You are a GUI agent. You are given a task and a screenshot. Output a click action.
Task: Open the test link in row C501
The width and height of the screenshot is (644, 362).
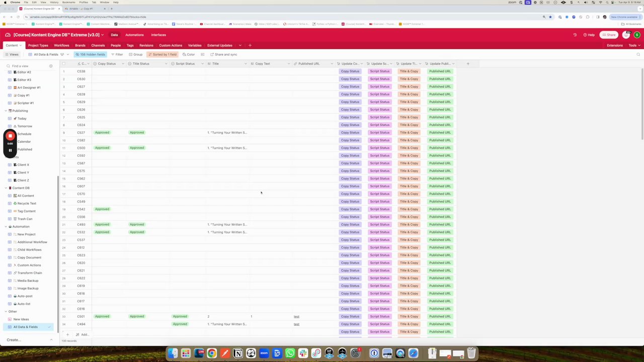pyautogui.click(x=296, y=317)
